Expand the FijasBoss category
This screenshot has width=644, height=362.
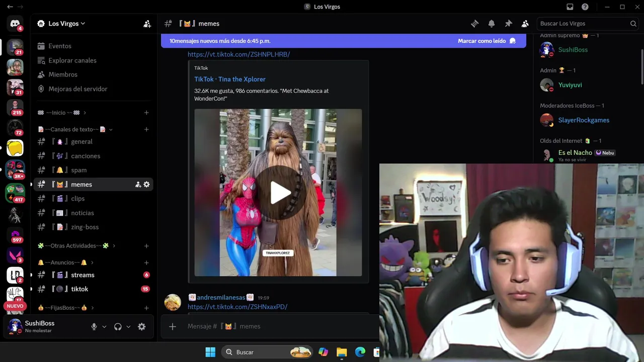pos(66,308)
